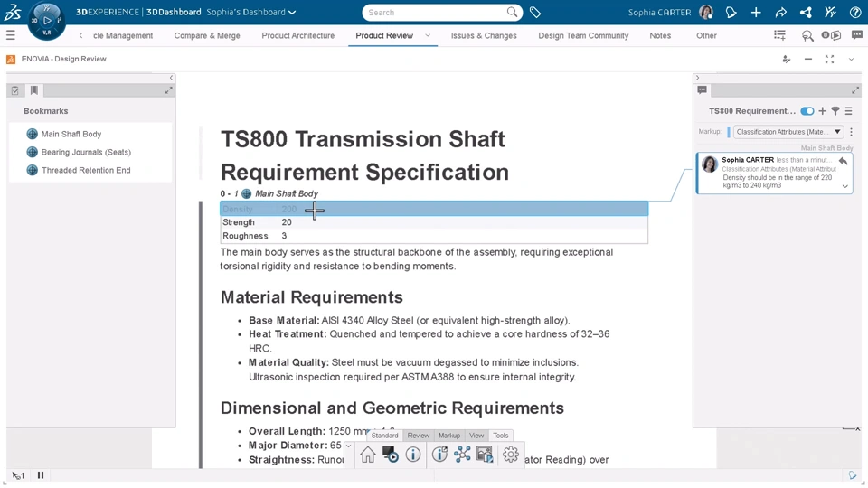Click the share arrow icon
Screen dimensions: 868x488
780,12
